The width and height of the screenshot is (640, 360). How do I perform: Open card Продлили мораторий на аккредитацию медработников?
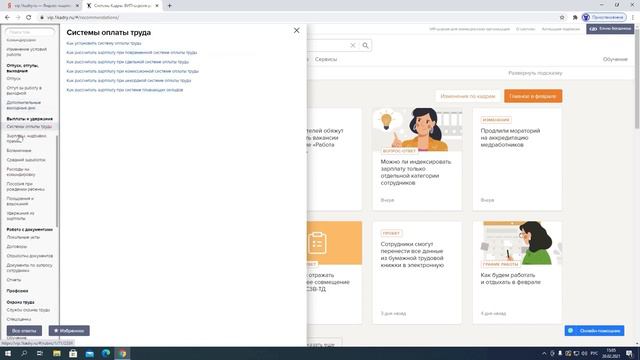coord(517,159)
